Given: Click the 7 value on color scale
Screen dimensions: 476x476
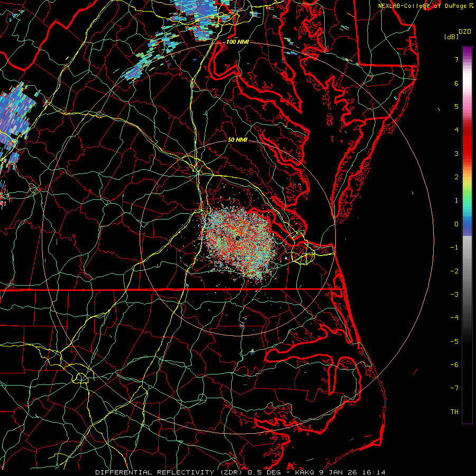Looking at the screenshot, I should click(x=456, y=59).
